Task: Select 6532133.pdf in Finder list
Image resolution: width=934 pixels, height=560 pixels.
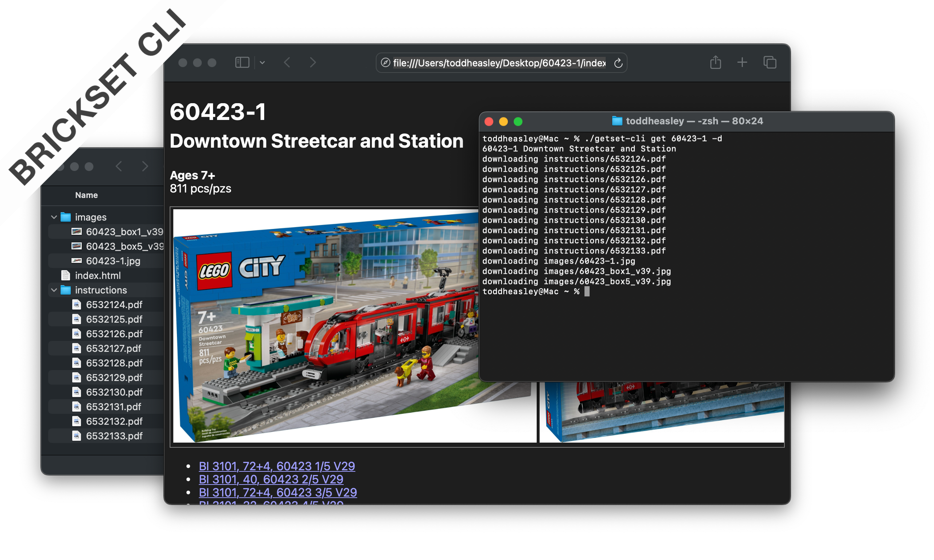Action: coord(106,436)
